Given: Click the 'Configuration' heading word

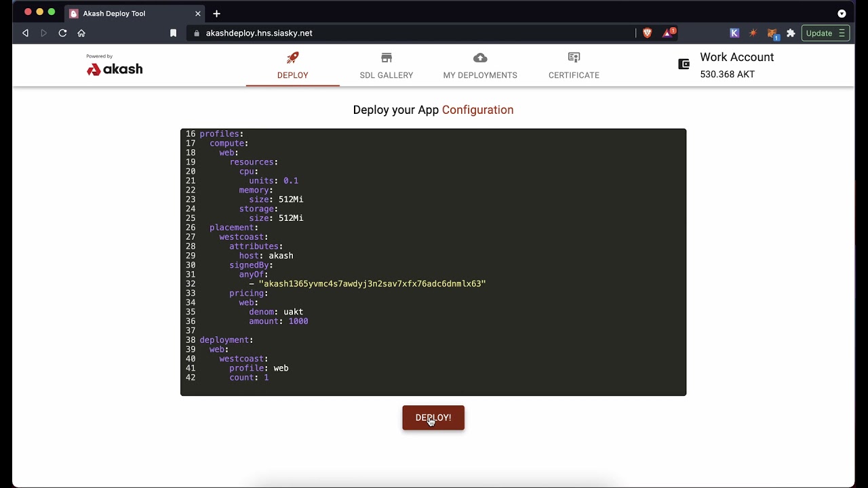Looking at the screenshot, I should [x=477, y=110].
